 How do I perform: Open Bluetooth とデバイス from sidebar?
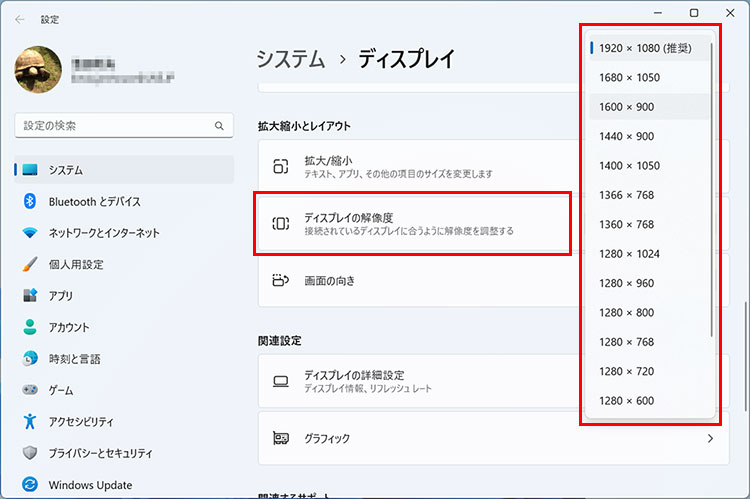(x=94, y=201)
